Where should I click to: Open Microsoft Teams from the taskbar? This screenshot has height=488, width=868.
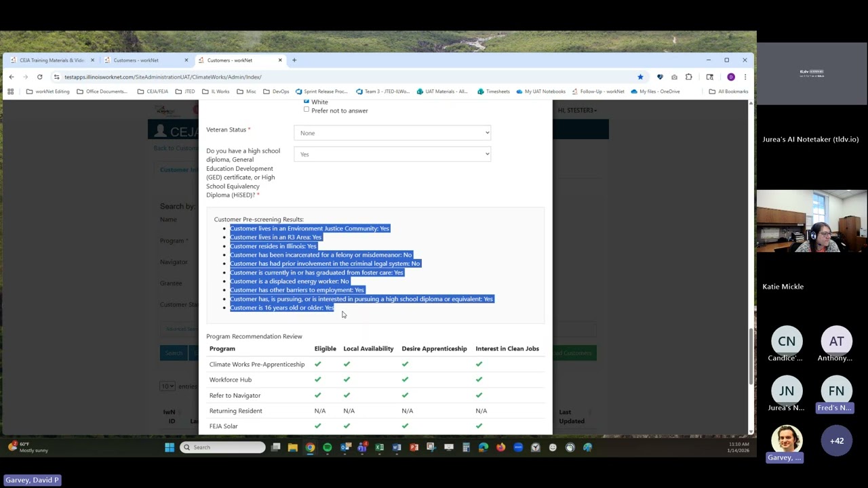point(362,447)
